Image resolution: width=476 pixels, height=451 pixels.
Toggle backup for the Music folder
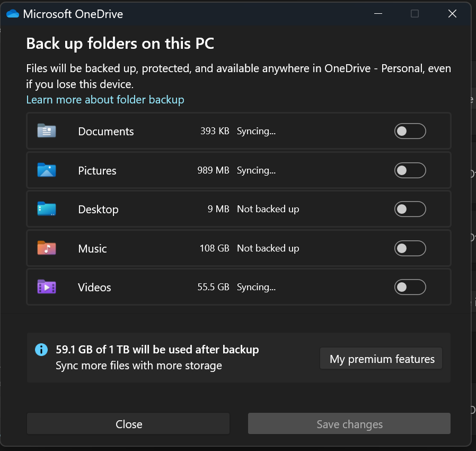(410, 248)
